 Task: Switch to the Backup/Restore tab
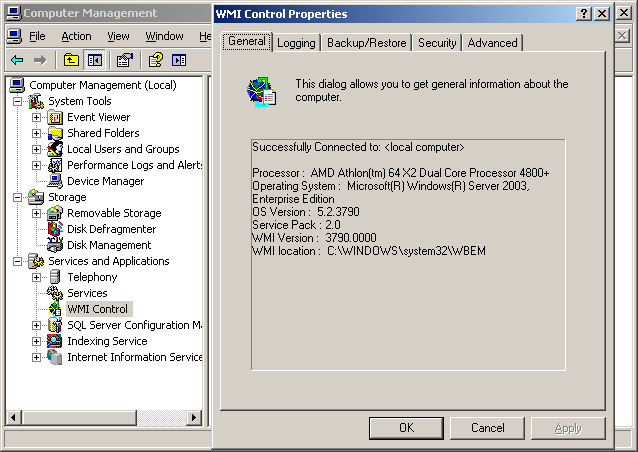pyautogui.click(x=367, y=43)
